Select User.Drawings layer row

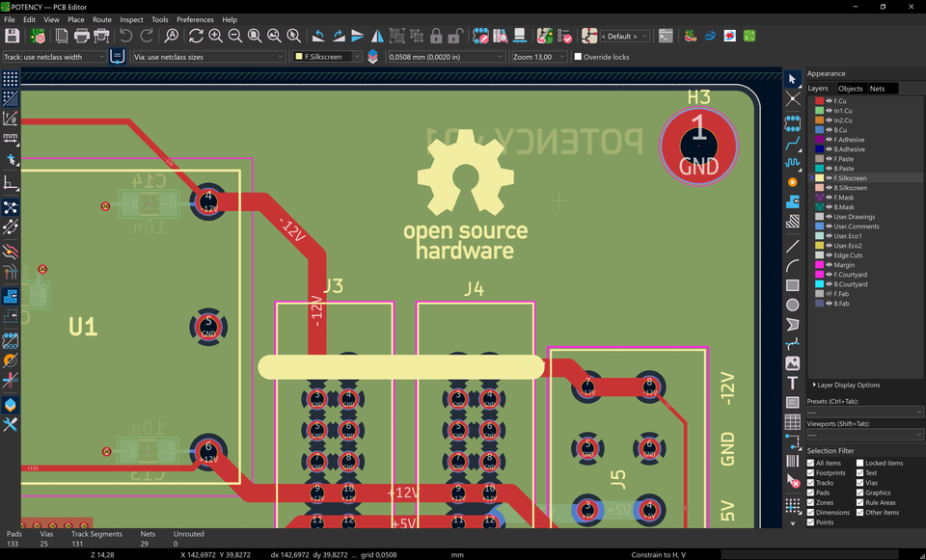865,217
